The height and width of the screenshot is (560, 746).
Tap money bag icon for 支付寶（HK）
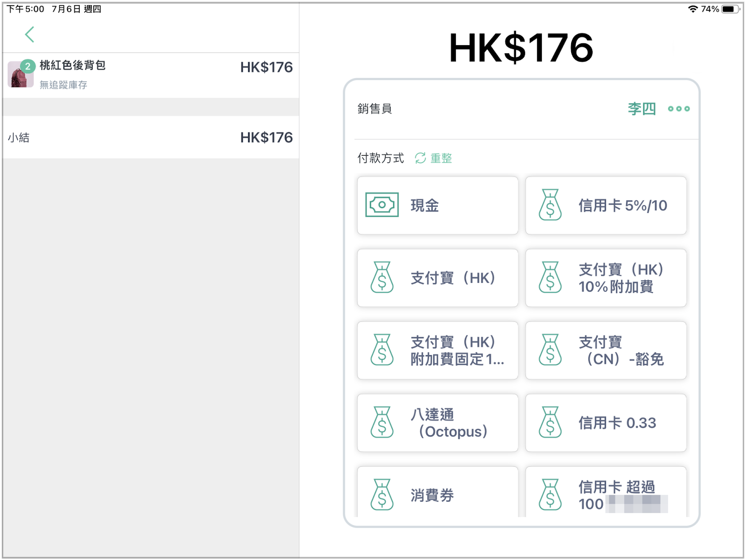382,277
